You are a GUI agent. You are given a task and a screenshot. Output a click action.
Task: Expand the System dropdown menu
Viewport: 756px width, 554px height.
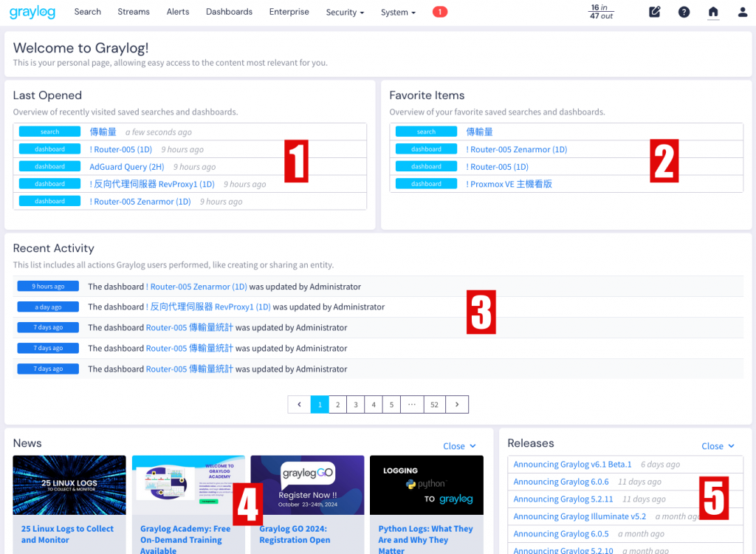pyautogui.click(x=398, y=12)
